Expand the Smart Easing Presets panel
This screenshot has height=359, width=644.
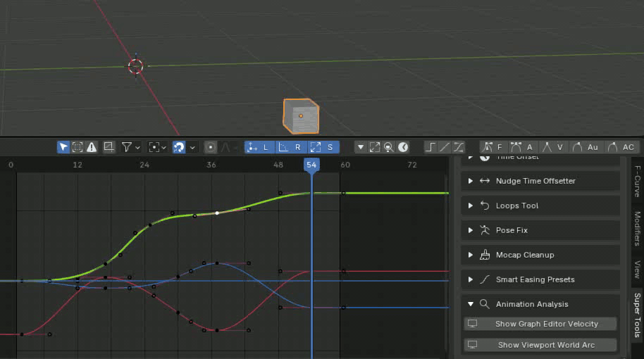(x=470, y=279)
